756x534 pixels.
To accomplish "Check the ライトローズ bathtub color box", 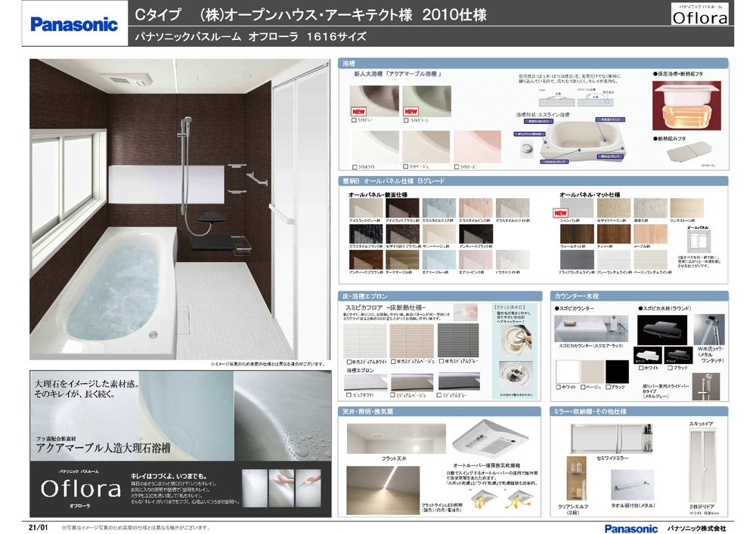I will [x=457, y=167].
